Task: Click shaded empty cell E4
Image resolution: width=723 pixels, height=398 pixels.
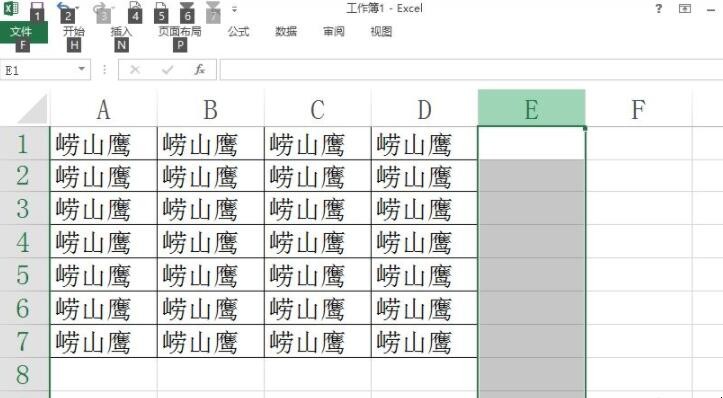Action: (x=532, y=242)
